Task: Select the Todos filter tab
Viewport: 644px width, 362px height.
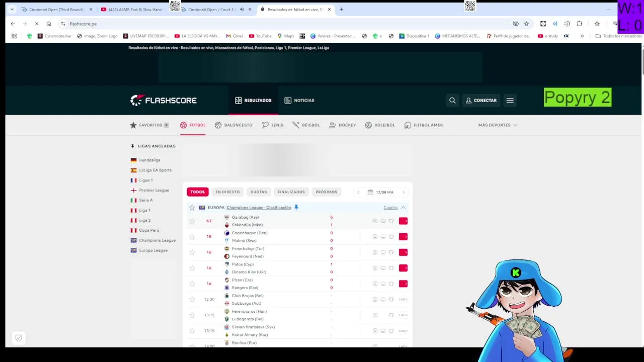Action: 198,192
